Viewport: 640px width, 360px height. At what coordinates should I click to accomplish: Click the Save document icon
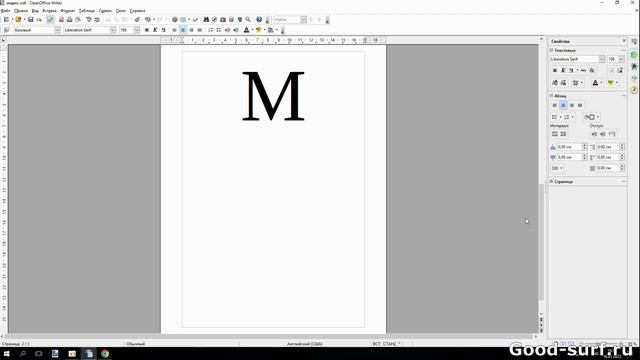tap(30, 20)
